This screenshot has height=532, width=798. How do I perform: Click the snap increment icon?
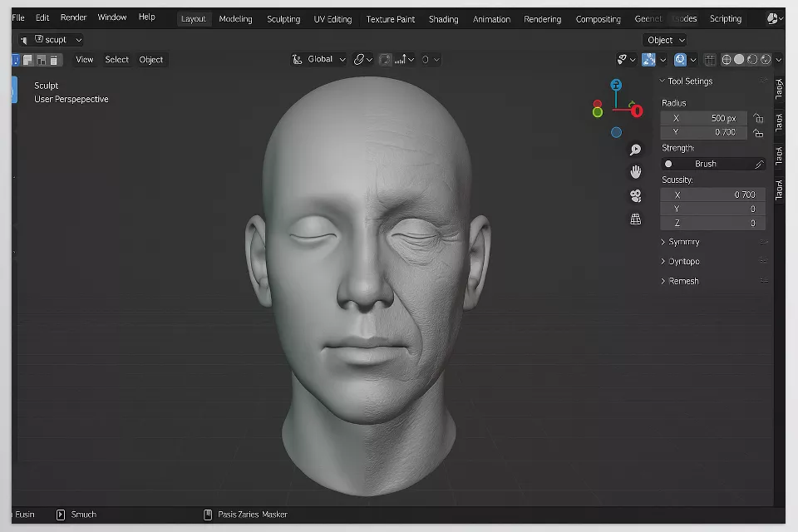[401, 60]
